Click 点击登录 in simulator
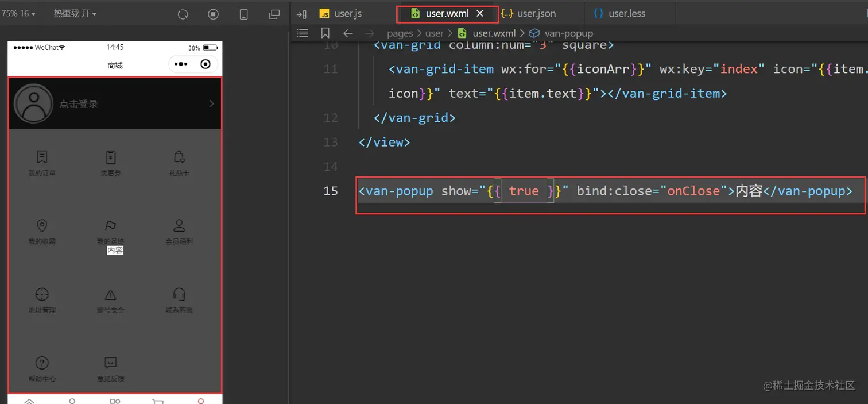 click(x=79, y=104)
